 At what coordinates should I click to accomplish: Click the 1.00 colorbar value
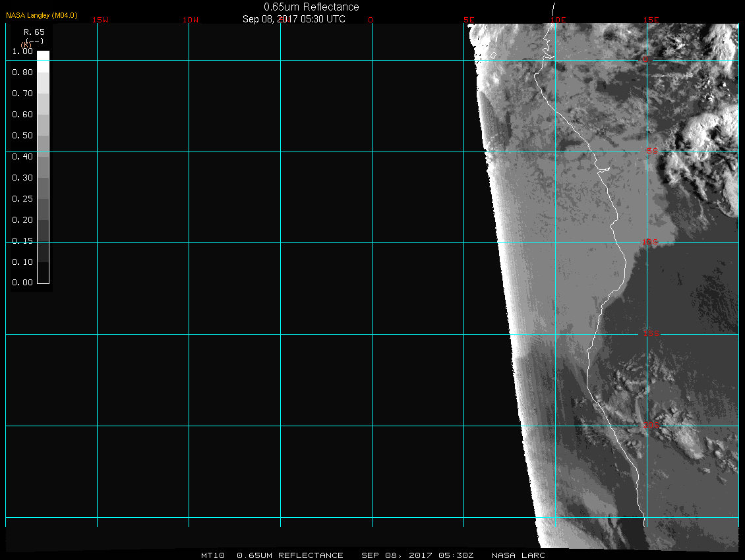click(22, 51)
